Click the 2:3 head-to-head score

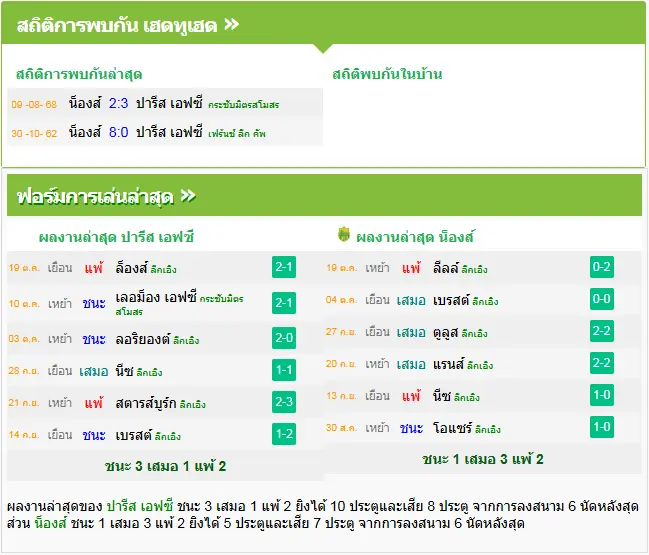click(x=118, y=103)
